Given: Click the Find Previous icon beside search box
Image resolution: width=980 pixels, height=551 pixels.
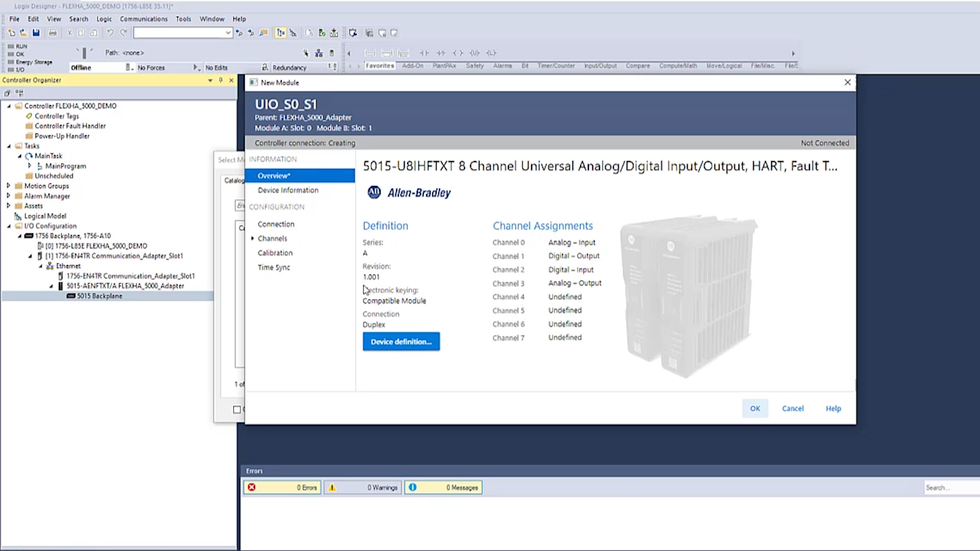Looking at the screenshot, I should (239, 33).
